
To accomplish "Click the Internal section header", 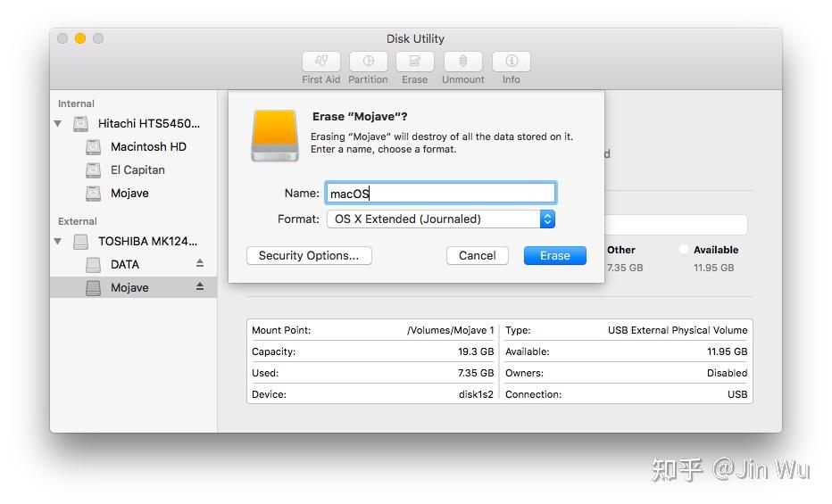I will point(77,103).
